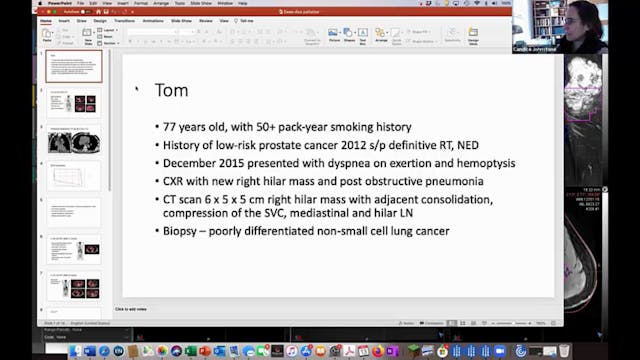The height and width of the screenshot is (360, 640).
Task: Open the Zoom app in the Dock
Action: pos(500,351)
